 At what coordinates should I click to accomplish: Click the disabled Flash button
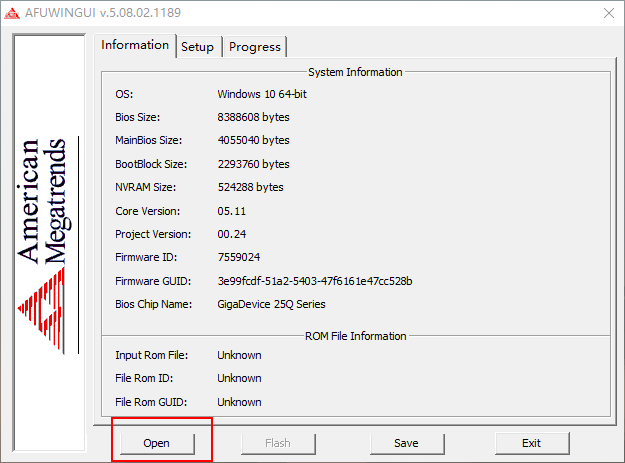278,443
